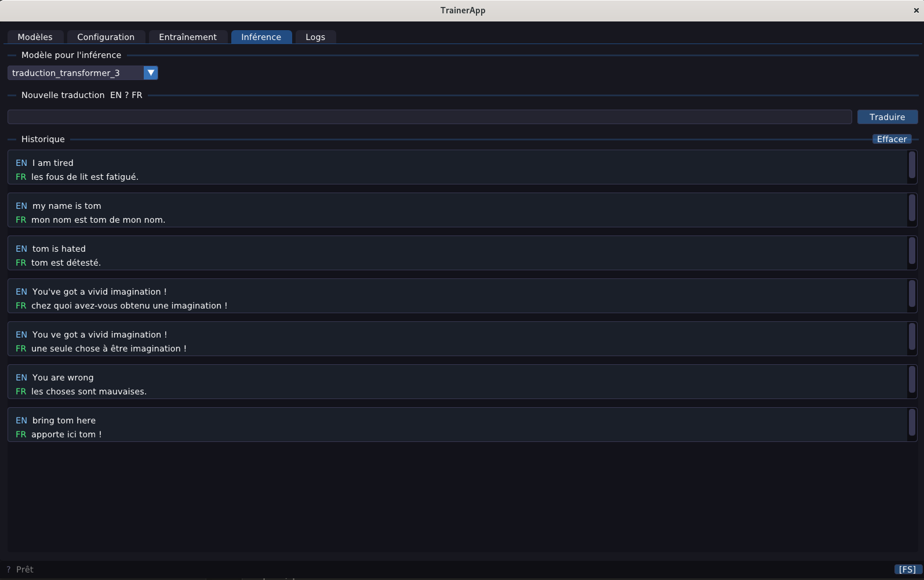Clear history with the Effacer button
This screenshot has width=924, height=580.
(892, 139)
